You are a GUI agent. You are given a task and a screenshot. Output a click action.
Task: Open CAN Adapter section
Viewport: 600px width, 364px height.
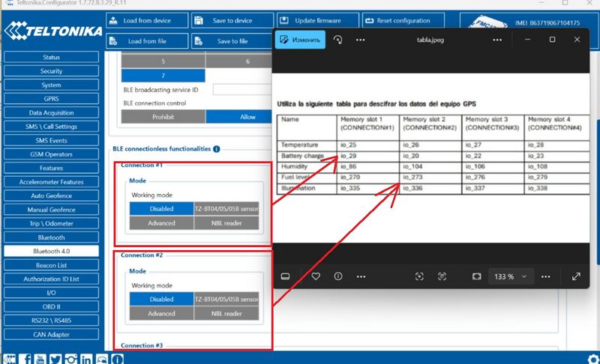pos(51,335)
